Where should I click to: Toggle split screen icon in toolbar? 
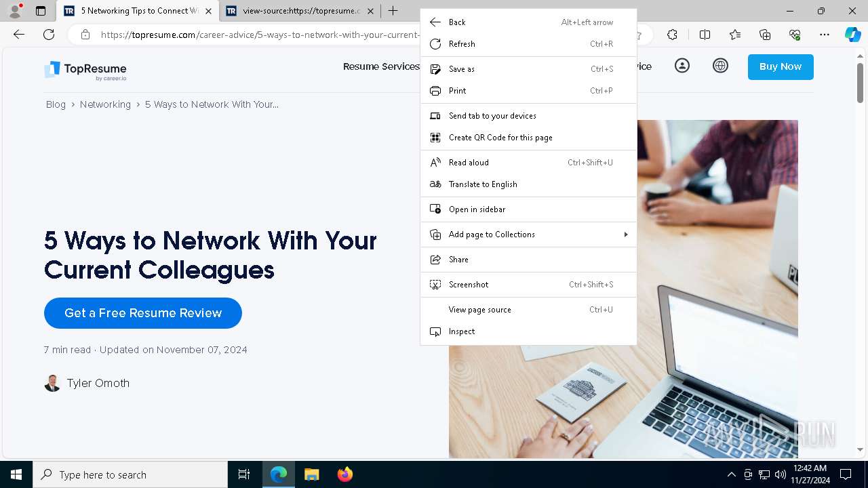(705, 35)
